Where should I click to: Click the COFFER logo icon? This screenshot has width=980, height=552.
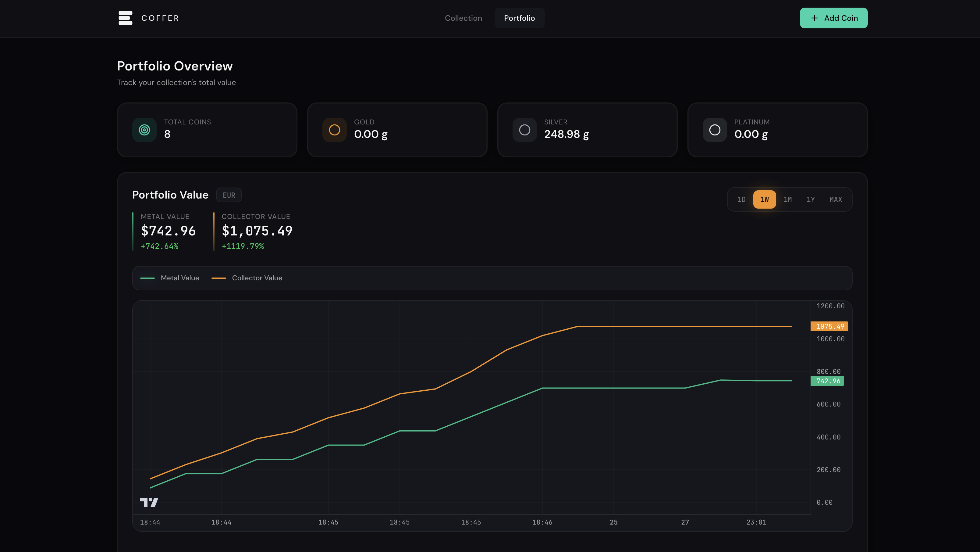[125, 18]
